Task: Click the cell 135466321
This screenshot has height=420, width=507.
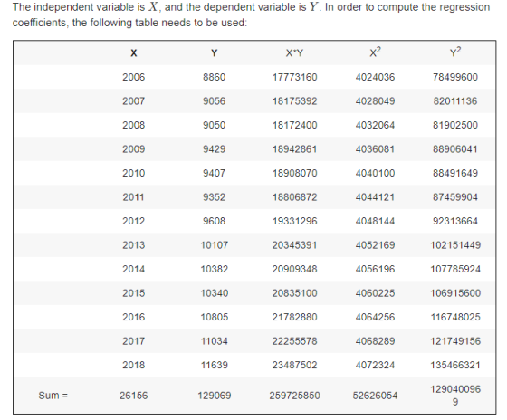Action: tap(455, 366)
